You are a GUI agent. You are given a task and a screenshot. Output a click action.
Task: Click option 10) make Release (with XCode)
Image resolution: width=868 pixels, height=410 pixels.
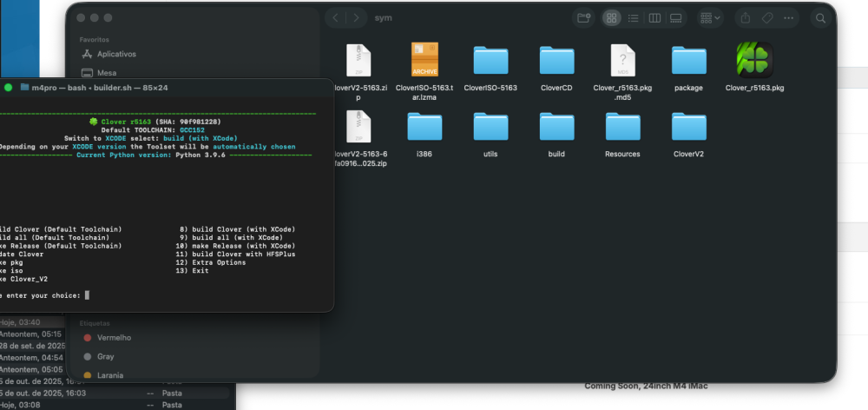235,246
